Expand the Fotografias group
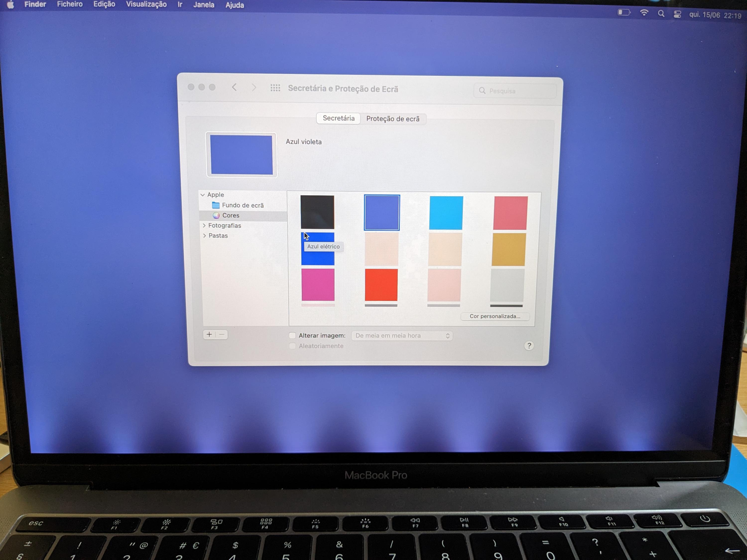Screen dimensions: 747x560 (204, 225)
